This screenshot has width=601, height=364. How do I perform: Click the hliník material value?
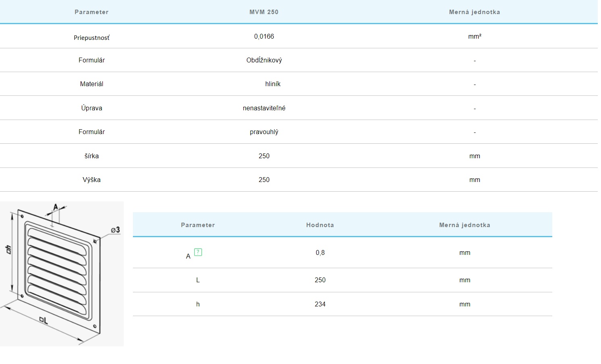click(x=273, y=84)
